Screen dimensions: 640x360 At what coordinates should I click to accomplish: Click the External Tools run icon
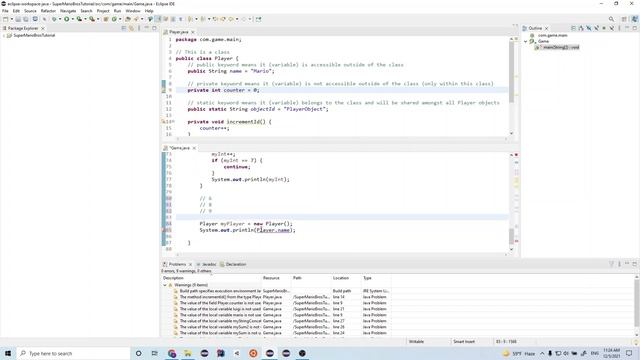pyautogui.click(x=92, y=19)
